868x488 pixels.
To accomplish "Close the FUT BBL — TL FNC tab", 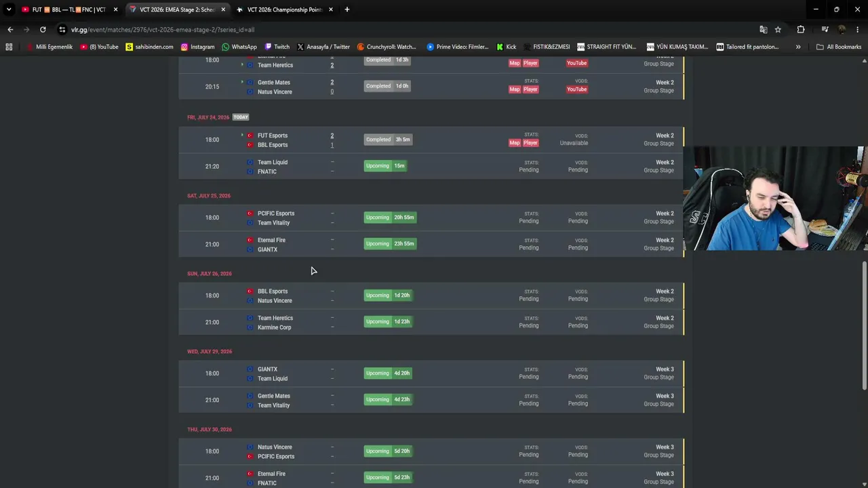I will pyautogui.click(x=116, y=9).
